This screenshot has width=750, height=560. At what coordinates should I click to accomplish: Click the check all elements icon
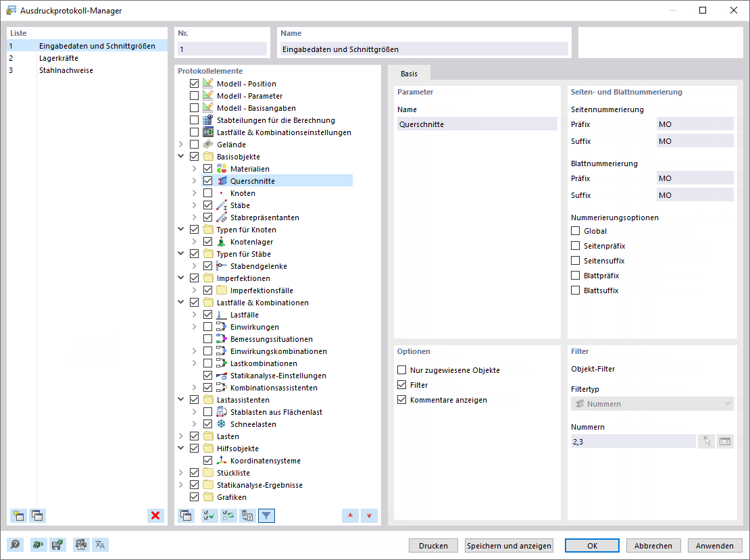pyautogui.click(x=209, y=515)
